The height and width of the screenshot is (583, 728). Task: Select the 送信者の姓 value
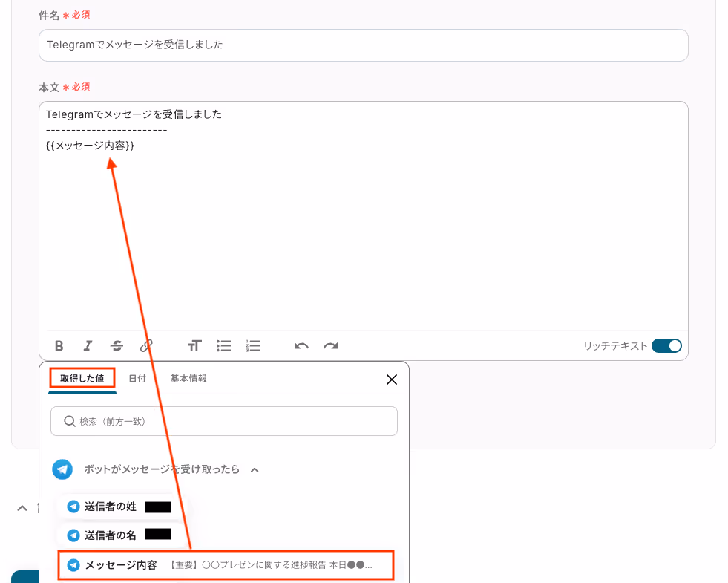point(119,507)
